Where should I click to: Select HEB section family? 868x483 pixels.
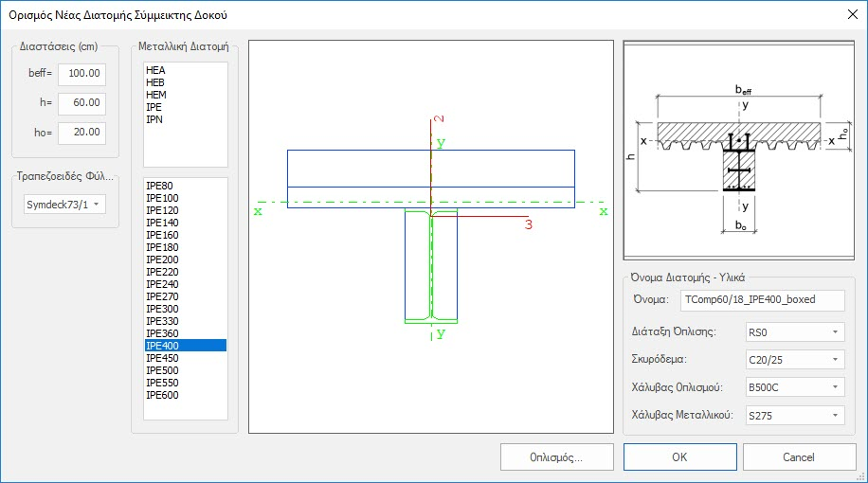(155, 82)
